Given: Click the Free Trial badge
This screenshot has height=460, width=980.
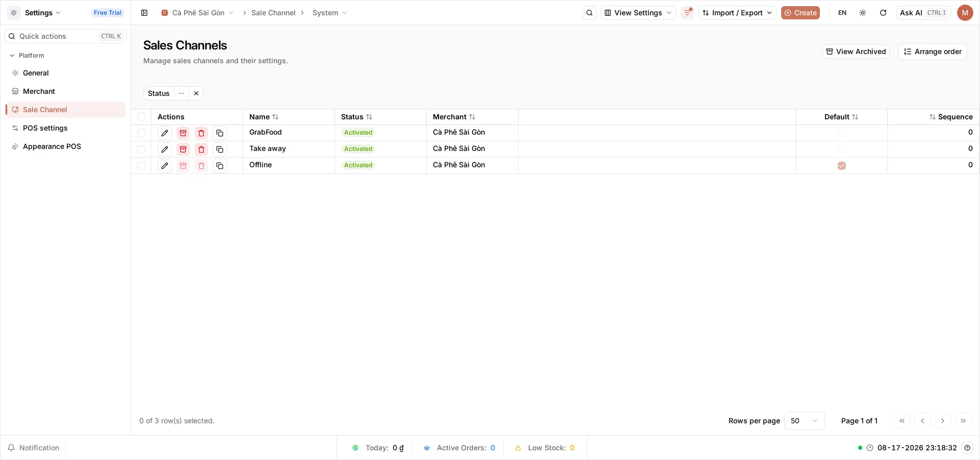Looking at the screenshot, I should (x=108, y=13).
